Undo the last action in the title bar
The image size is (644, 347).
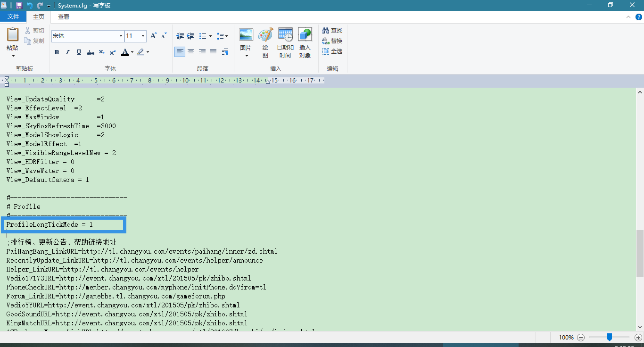(30, 5)
